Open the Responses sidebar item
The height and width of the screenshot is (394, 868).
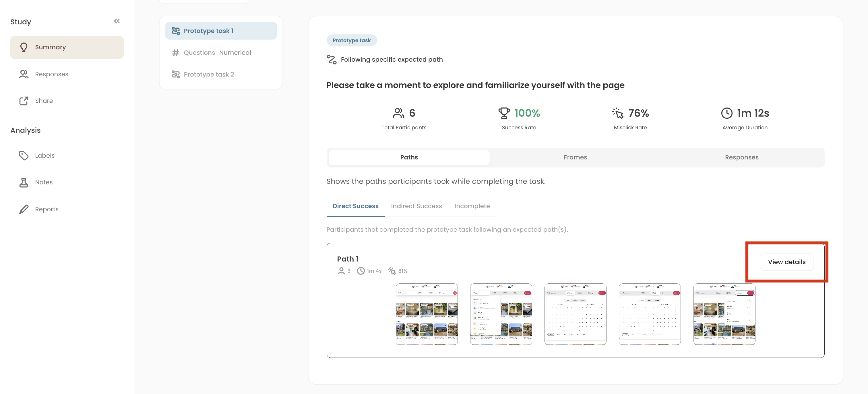pos(67,74)
